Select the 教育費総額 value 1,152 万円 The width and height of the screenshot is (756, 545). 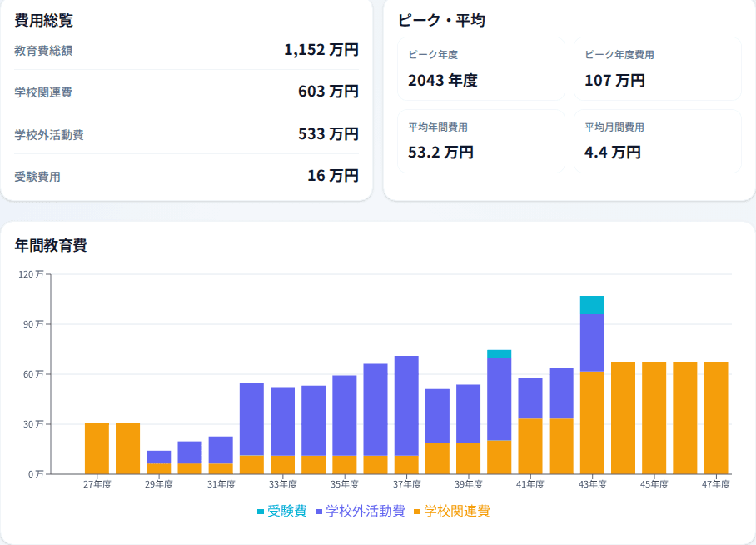(321, 50)
